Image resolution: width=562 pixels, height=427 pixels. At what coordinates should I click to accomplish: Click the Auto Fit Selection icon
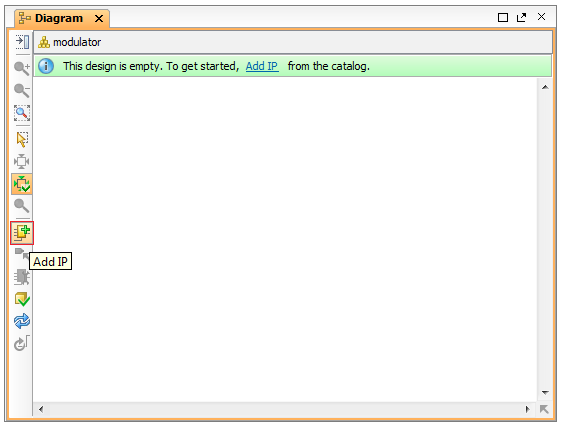click(22, 162)
